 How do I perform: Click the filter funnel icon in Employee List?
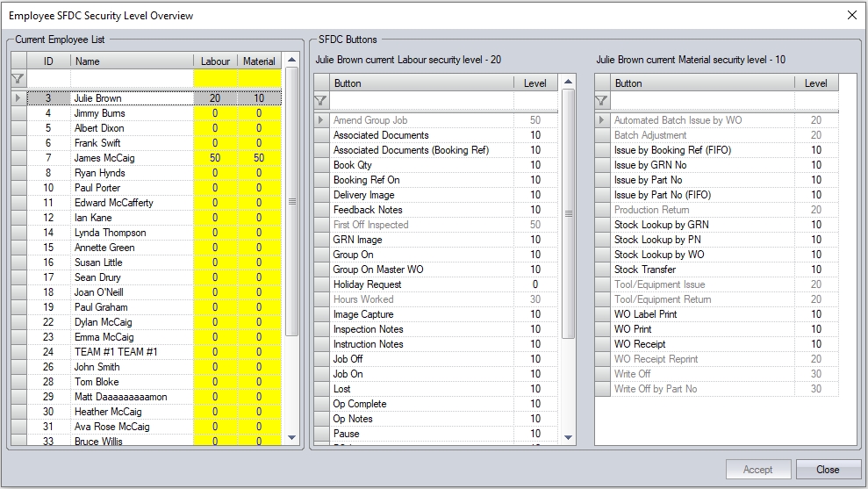[x=18, y=79]
